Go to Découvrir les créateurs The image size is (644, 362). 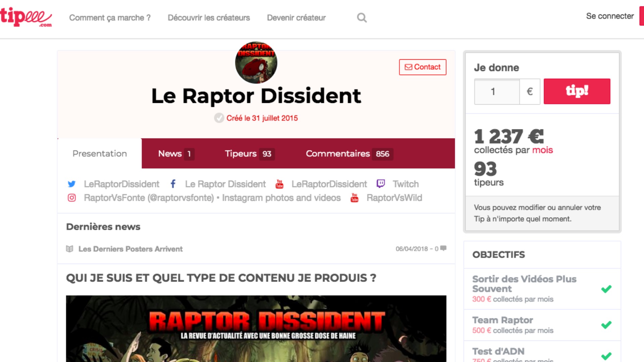tap(209, 18)
